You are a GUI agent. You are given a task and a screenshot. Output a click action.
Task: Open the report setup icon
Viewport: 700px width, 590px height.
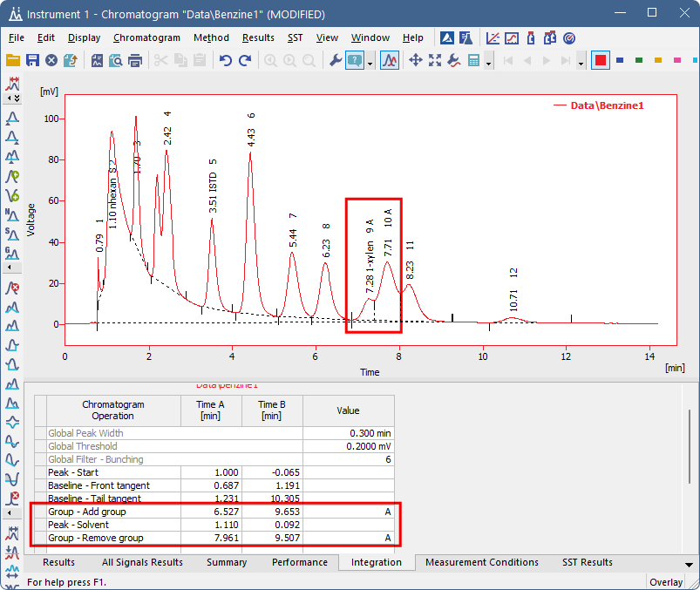[x=97, y=60]
